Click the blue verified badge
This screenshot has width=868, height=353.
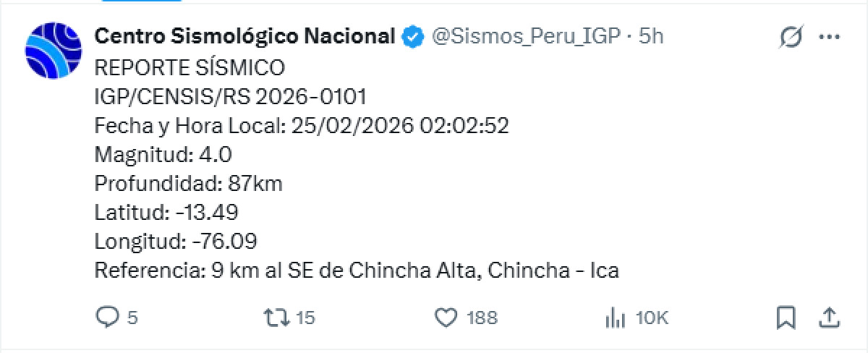pyautogui.click(x=413, y=36)
